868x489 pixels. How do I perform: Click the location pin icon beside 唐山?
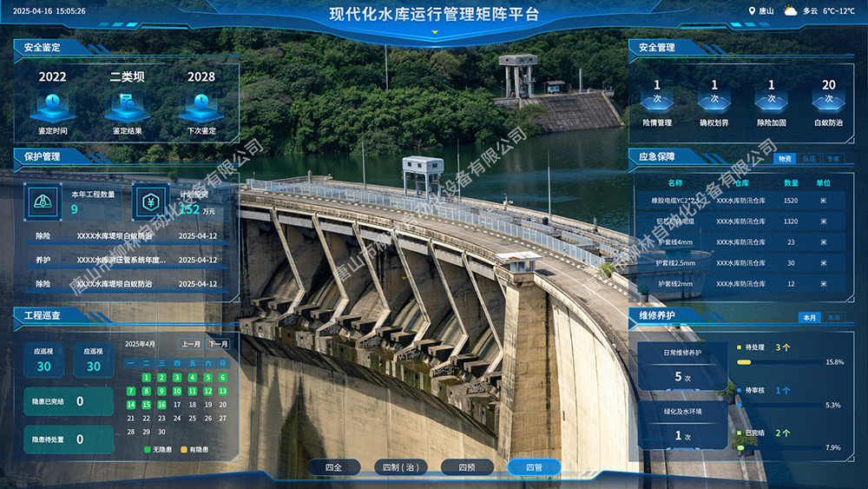(x=752, y=11)
